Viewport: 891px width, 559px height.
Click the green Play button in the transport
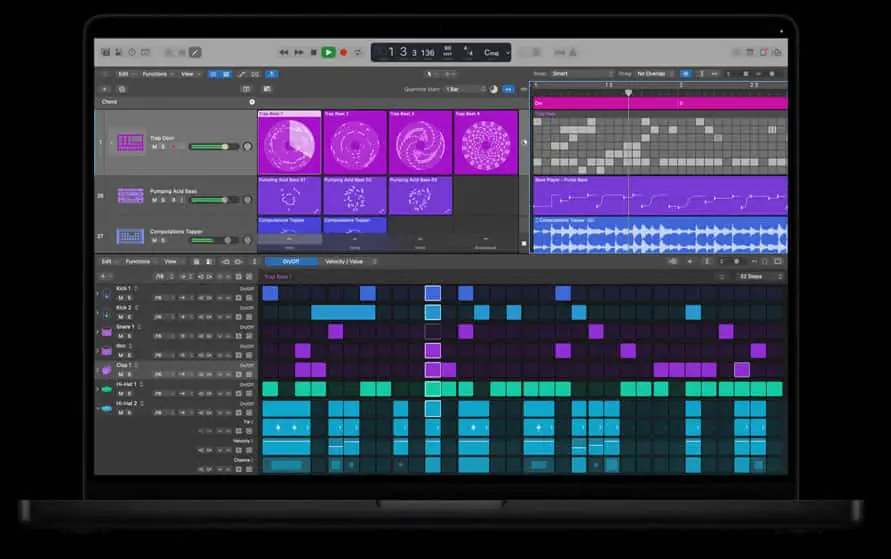point(328,52)
